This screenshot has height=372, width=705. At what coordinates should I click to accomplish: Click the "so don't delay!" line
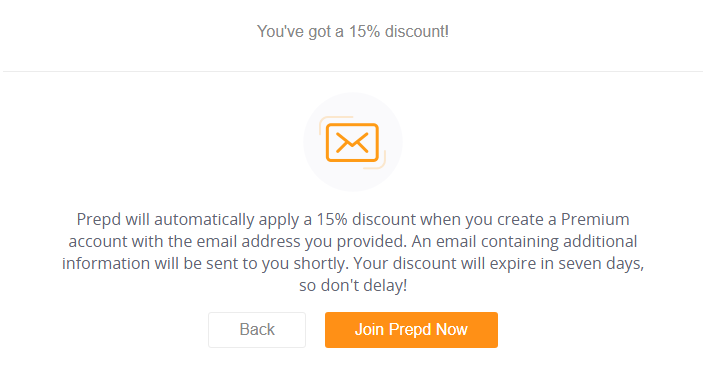(x=353, y=285)
